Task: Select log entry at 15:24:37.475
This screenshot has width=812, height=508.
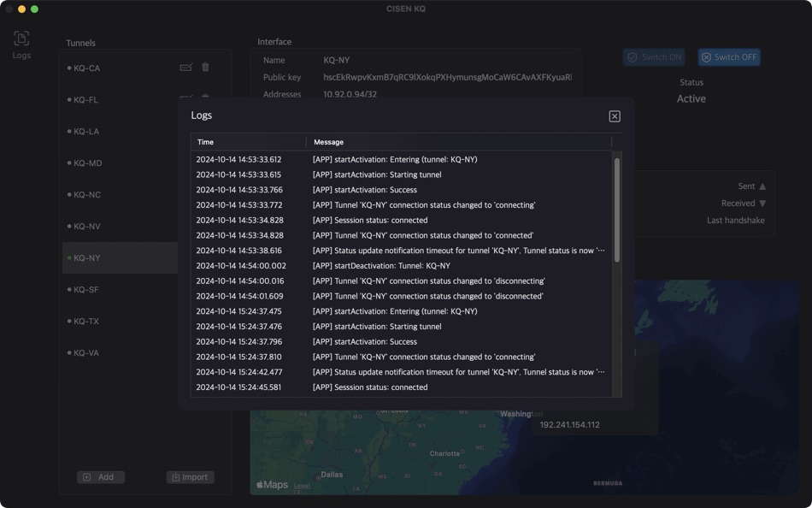Action: tap(402, 311)
